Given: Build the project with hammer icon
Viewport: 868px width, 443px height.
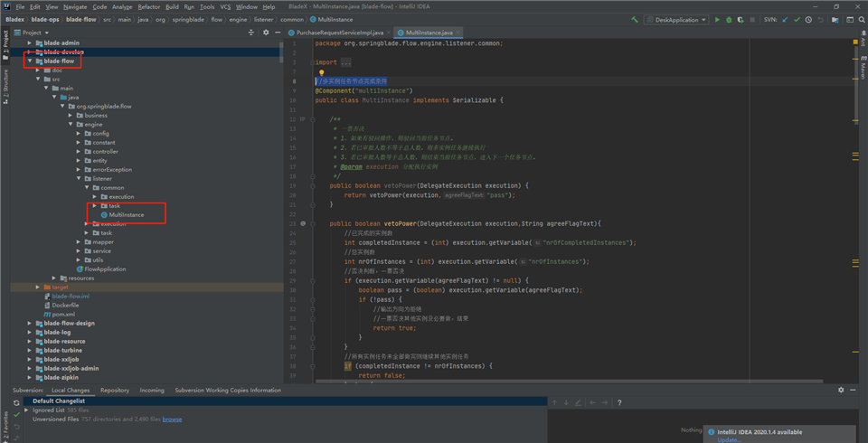Looking at the screenshot, I should 635,19.
